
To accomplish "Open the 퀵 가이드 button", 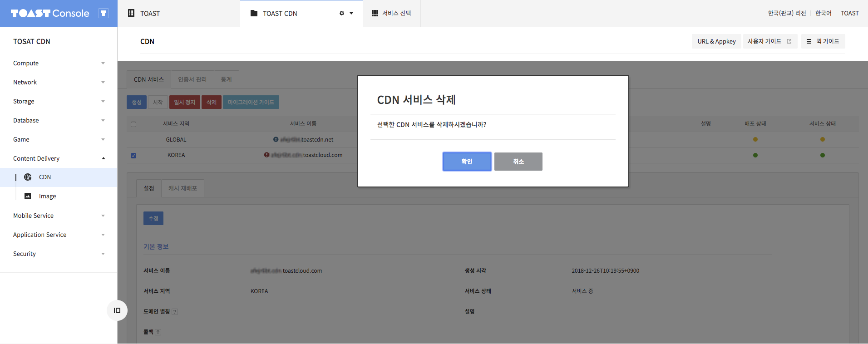I will (823, 41).
